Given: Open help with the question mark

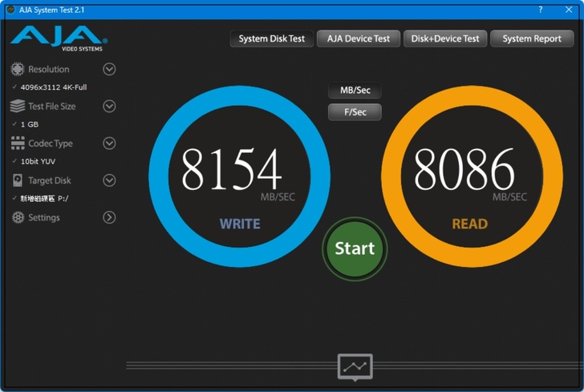Looking at the screenshot, I should 541,10.
